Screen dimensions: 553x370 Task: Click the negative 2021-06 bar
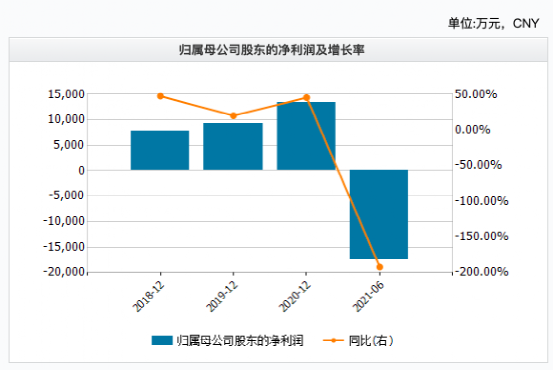379,214
